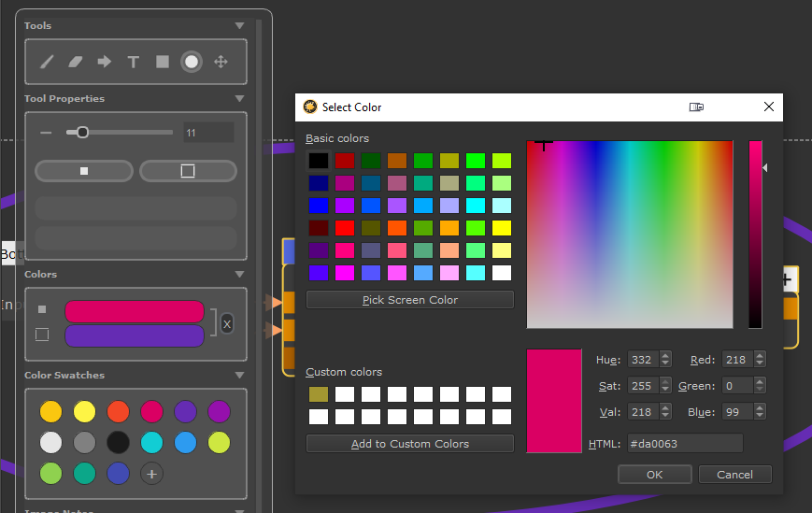This screenshot has width=812, height=513.
Task: Select the rectangle shape tool
Action: [163, 62]
